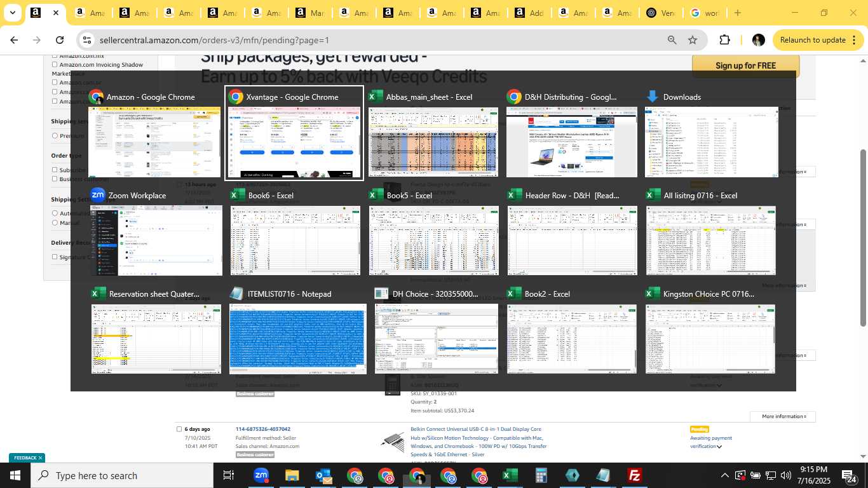Image resolution: width=868 pixels, height=488 pixels.
Task: Open the network icon in system tray
Action: click(x=771, y=475)
